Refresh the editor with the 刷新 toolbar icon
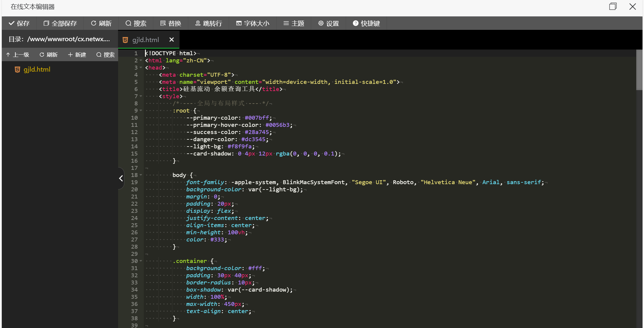Screen dimensions: 644x328 (93, 23)
